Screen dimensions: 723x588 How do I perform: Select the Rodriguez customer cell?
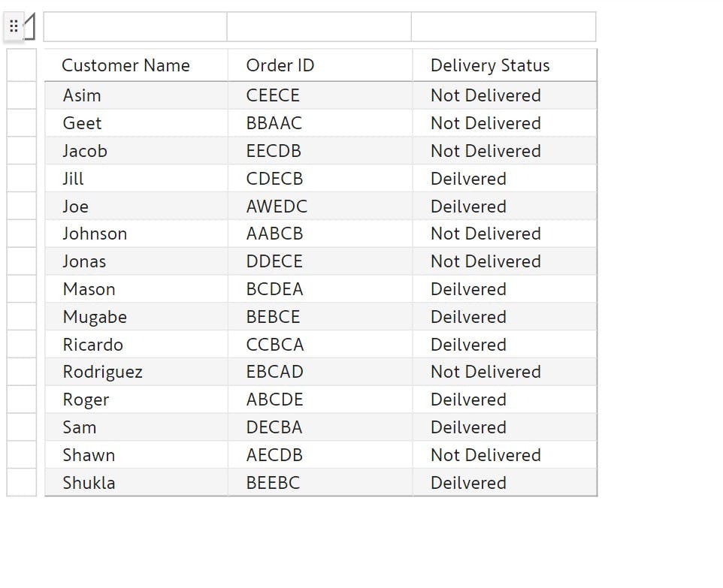(x=136, y=372)
